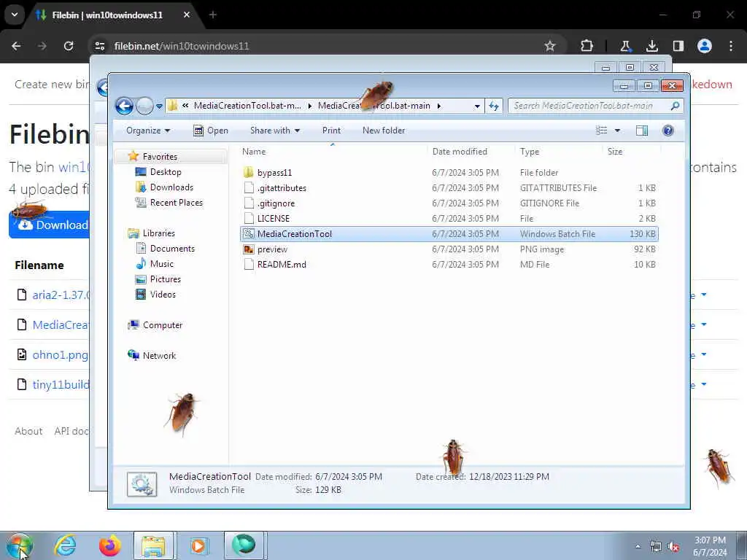Click the MediaCreationTool.bat-m... breadcrumb segment

tap(247, 106)
